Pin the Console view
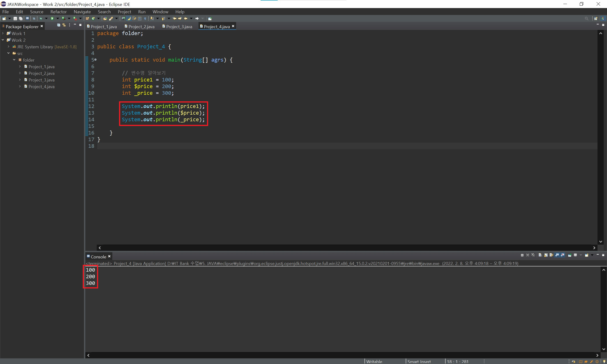 [570, 255]
